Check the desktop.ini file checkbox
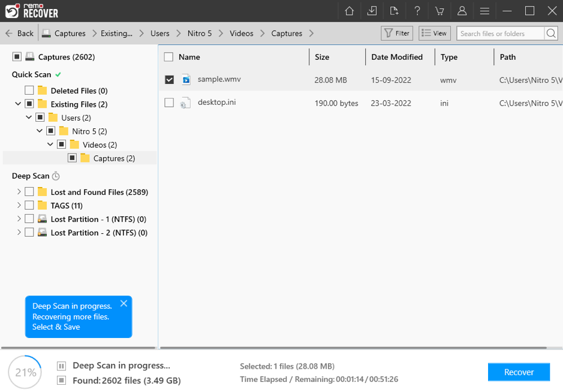This screenshot has height=392, width=563. [x=169, y=103]
